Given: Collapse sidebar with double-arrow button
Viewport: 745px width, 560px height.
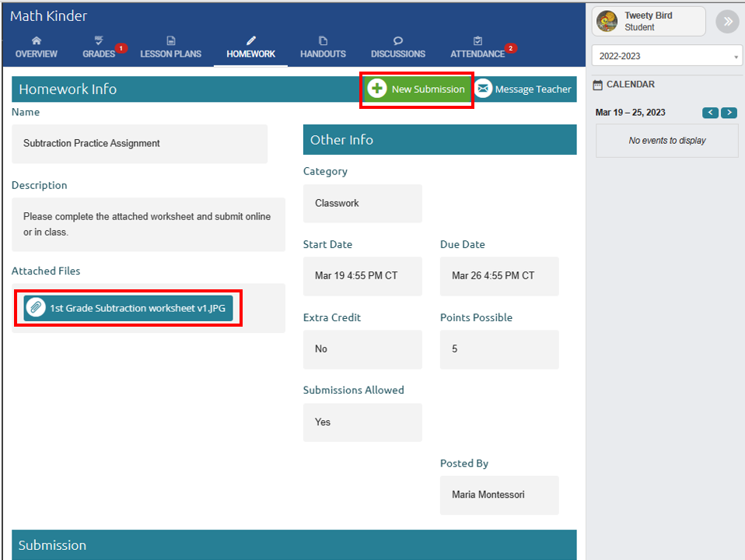Looking at the screenshot, I should tap(727, 22).
